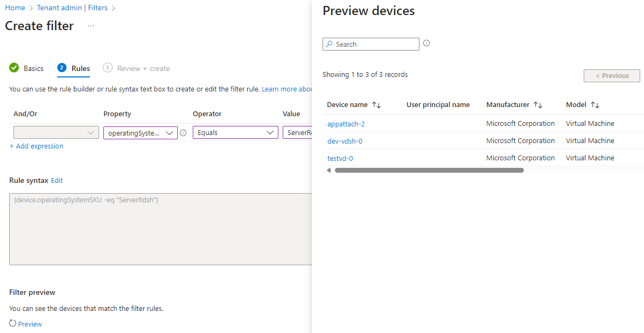Sort the Device name column
This screenshot has width=644, height=333.
pyautogui.click(x=374, y=104)
